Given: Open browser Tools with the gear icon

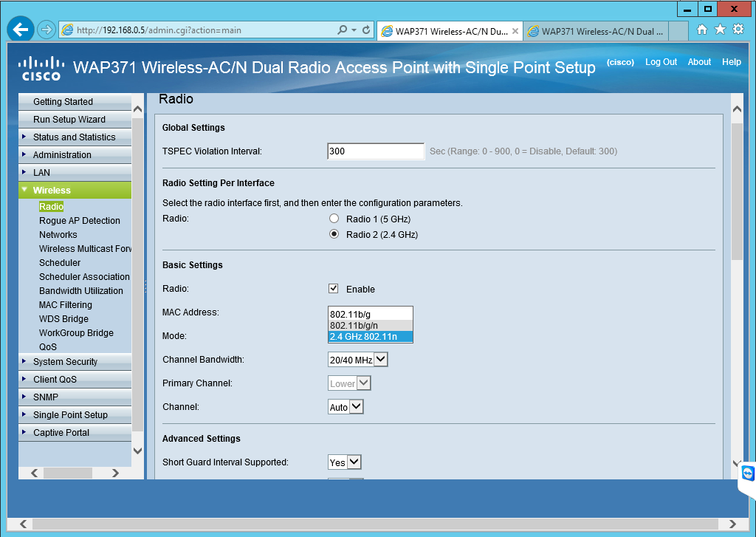Looking at the screenshot, I should coord(736,30).
